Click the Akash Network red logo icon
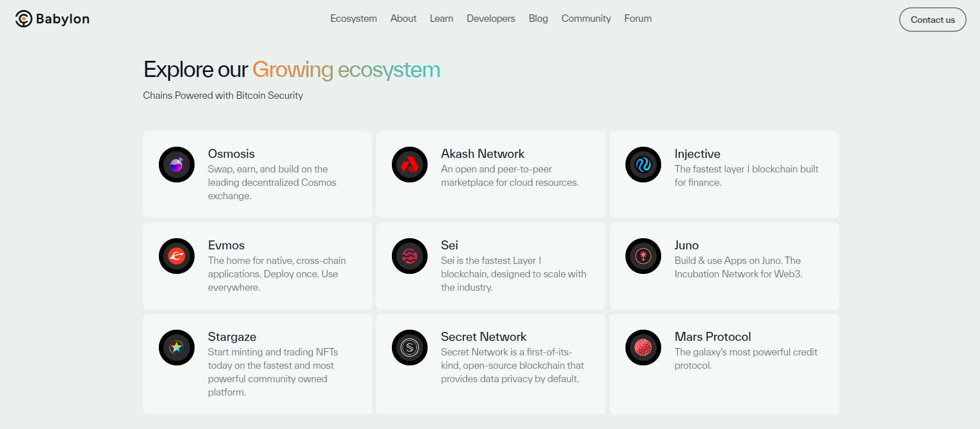980x429 pixels. 410,165
